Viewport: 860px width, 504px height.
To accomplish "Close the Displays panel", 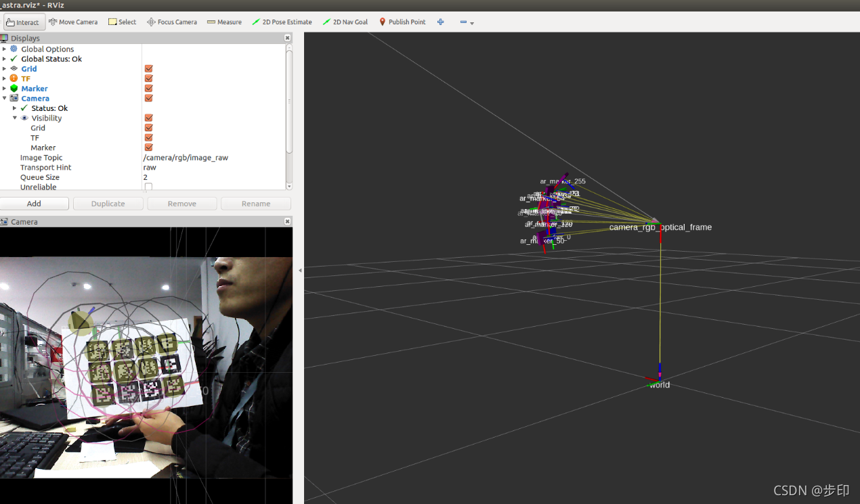I will [x=287, y=38].
